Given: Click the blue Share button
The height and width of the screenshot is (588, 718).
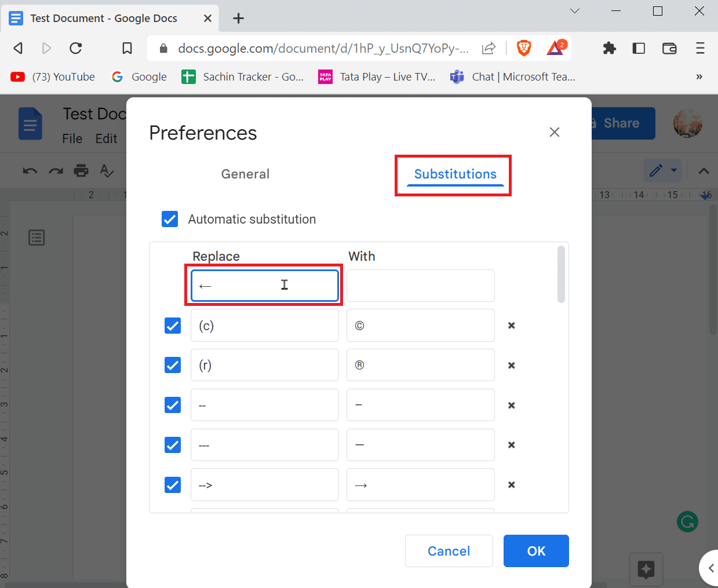Looking at the screenshot, I should pyautogui.click(x=621, y=123).
